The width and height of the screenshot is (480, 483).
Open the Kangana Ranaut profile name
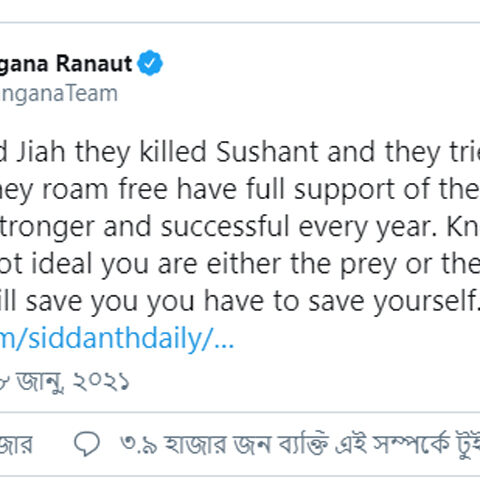click(66, 63)
